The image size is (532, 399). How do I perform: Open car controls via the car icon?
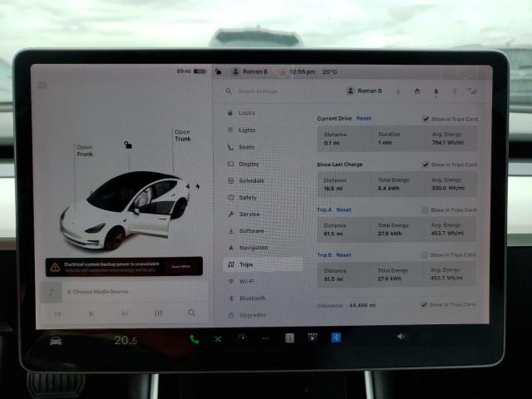(x=56, y=341)
